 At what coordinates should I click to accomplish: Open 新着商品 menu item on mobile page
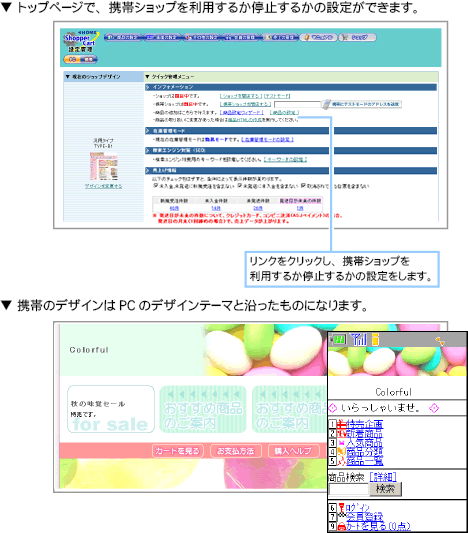coord(364,433)
